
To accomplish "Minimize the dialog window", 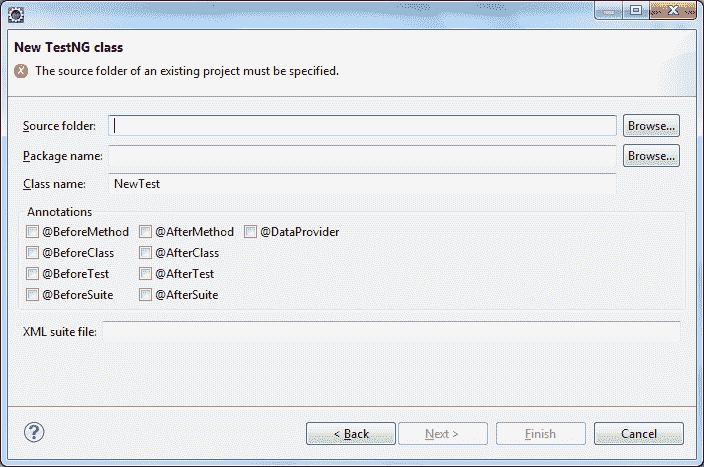I will (609, 10).
